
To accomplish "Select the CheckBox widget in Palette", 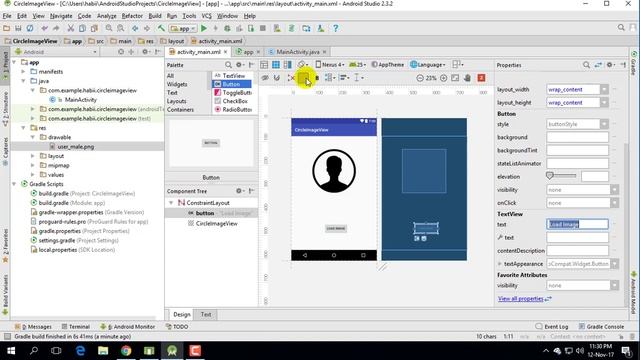I will [231, 101].
